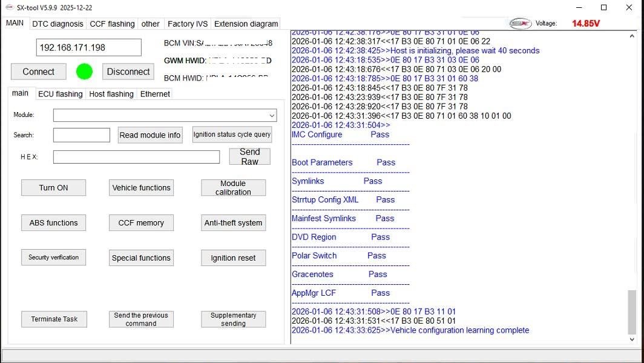Open the Host flashing sub-tab

pyautogui.click(x=111, y=94)
